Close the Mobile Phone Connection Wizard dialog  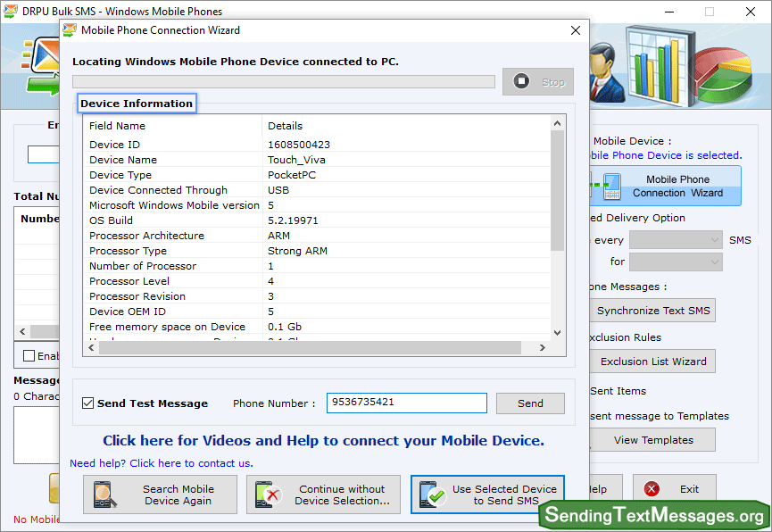[x=575, y=30]
